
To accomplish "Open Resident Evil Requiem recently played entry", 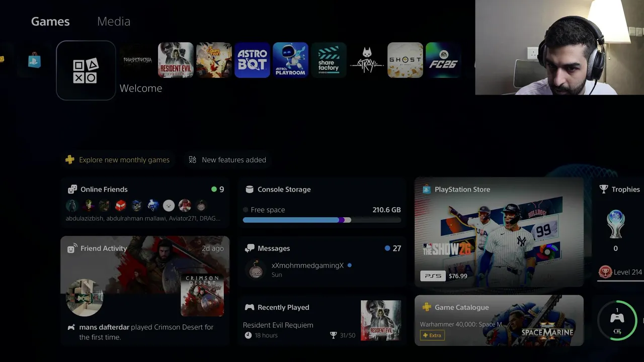I will point(322,320).
